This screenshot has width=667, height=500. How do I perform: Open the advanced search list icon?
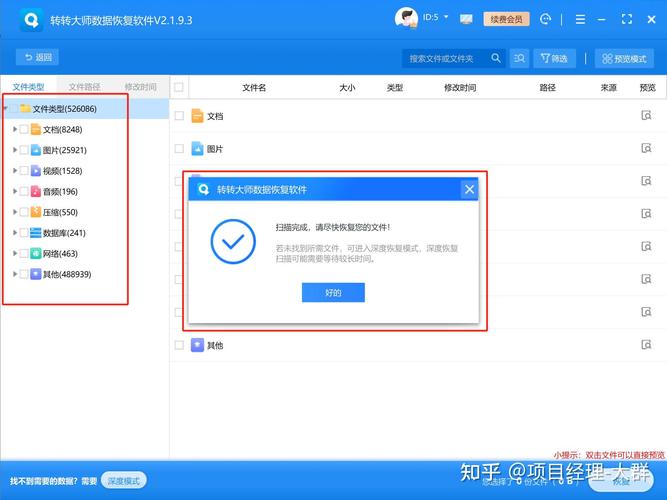click(x=519, y=58)
